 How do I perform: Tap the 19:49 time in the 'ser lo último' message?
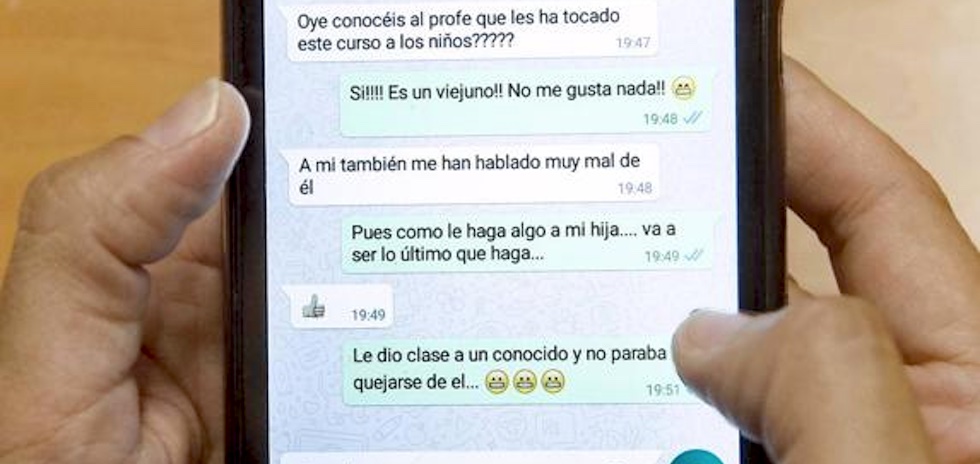pos(662,256)
